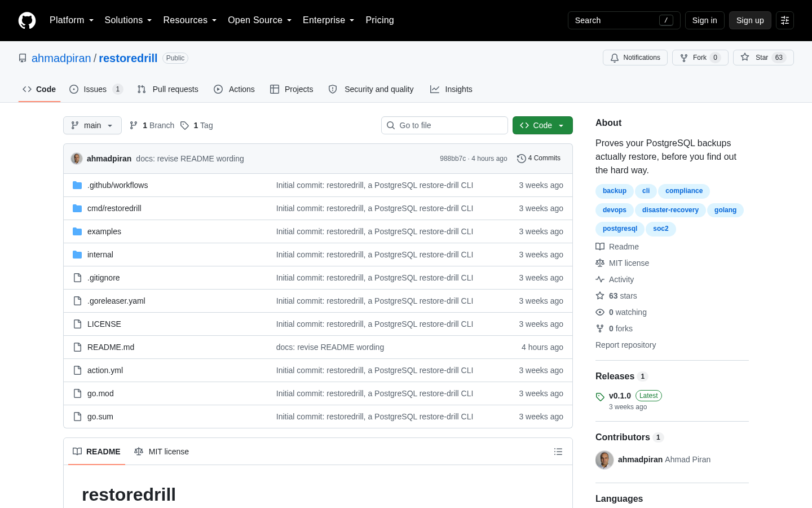Image resolution: width=812 pixels, height=508 pixels.
Task: Switch to Security and quality tab
Action: 371,89
